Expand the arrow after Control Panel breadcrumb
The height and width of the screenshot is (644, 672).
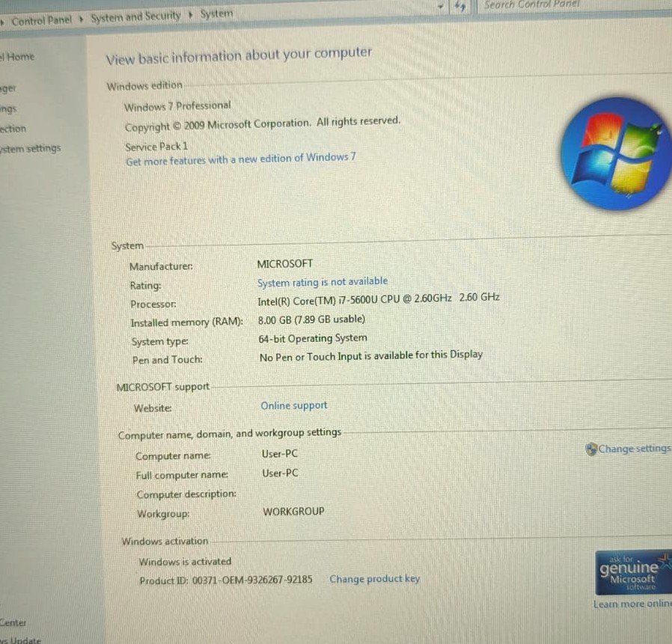[81, 19]
